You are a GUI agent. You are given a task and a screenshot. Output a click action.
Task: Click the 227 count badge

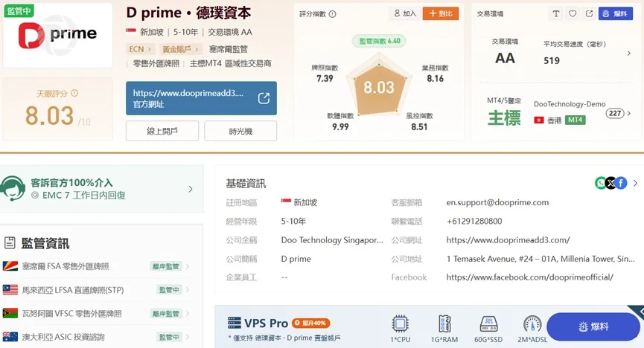tap(615, 113)
